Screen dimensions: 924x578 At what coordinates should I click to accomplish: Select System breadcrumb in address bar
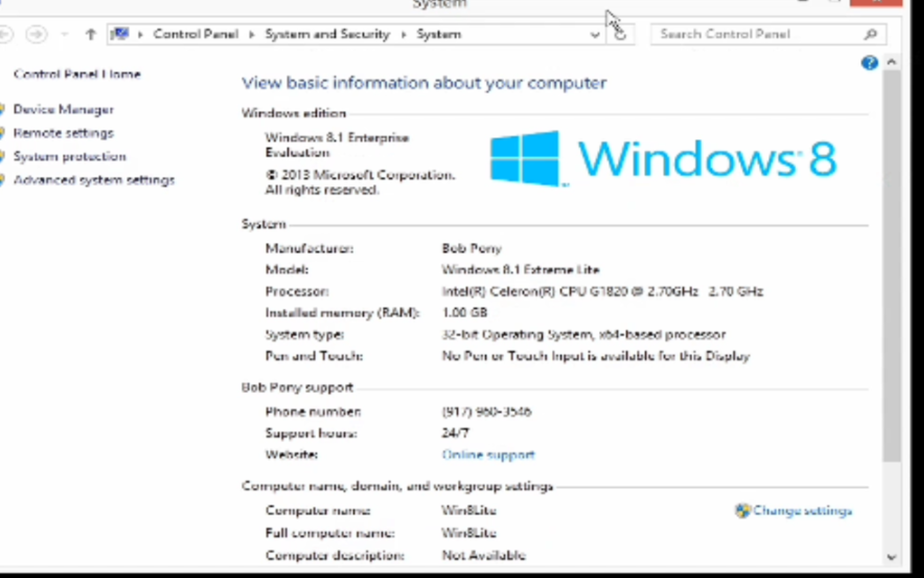[x=438, y=34]
